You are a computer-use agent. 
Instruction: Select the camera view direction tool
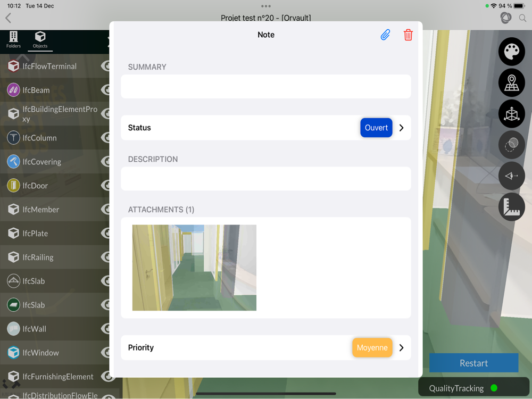511,176
